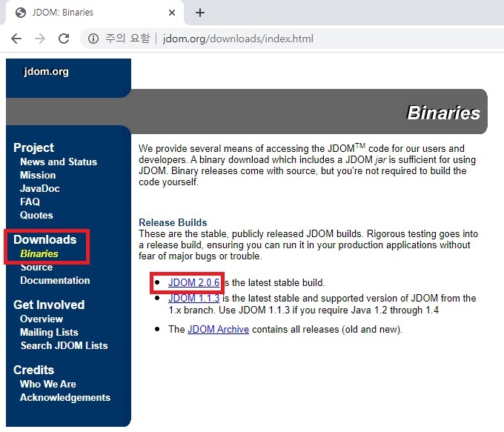
Task: Open the site information icon in address bar
Action: (x=93, y=39)
